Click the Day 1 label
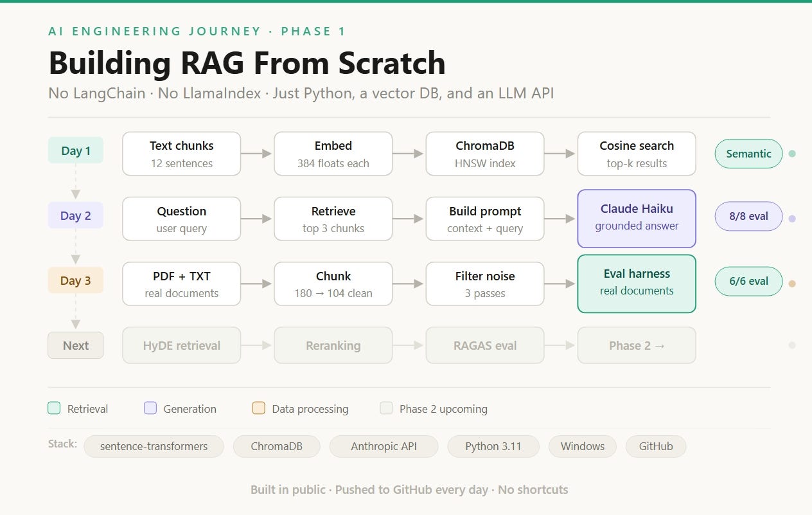The height and width of the screenshot is (515, 812). 76,150
